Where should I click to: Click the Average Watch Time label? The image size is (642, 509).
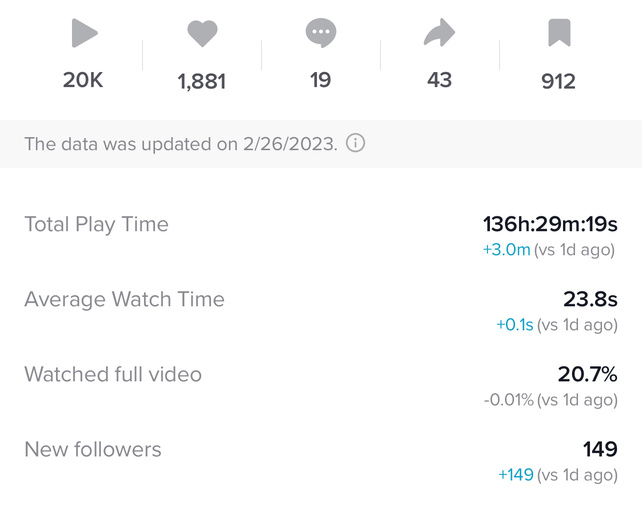point(124,299)
